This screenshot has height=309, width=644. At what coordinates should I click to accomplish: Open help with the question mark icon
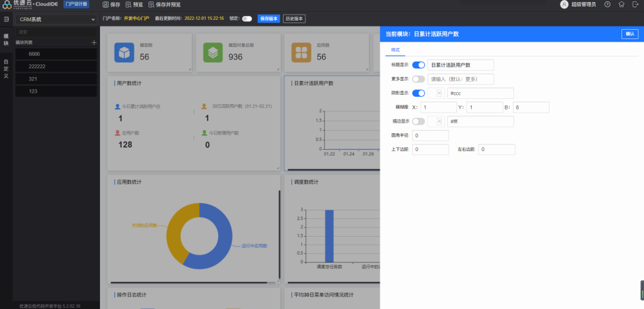(x=608, y=5)
